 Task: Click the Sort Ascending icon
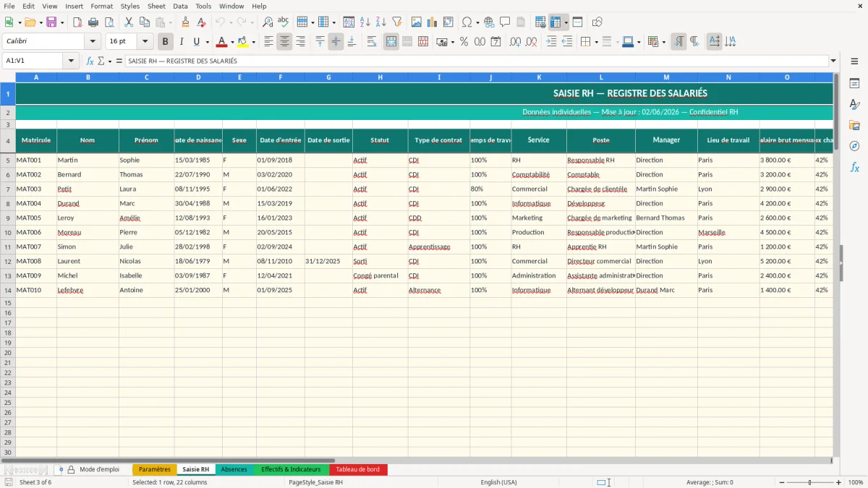pyautogui.click(x=365, y=22)
